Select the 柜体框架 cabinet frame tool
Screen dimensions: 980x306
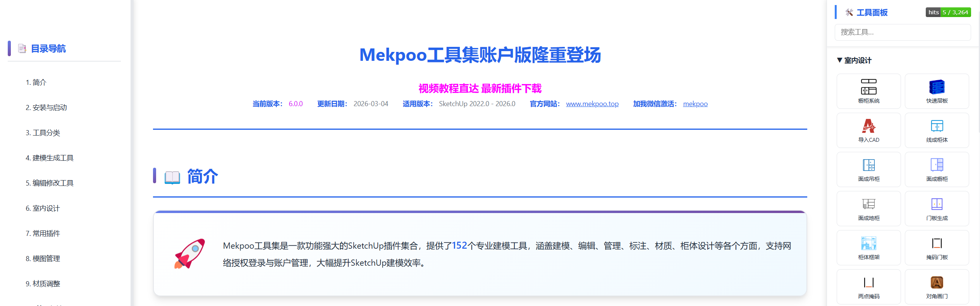pyautogui.click(x=868, y=247)
